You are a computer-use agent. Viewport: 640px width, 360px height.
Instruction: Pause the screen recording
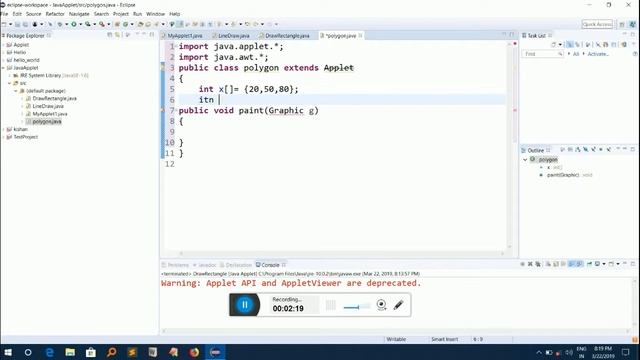pyautogui.click(x=244, y=304)
